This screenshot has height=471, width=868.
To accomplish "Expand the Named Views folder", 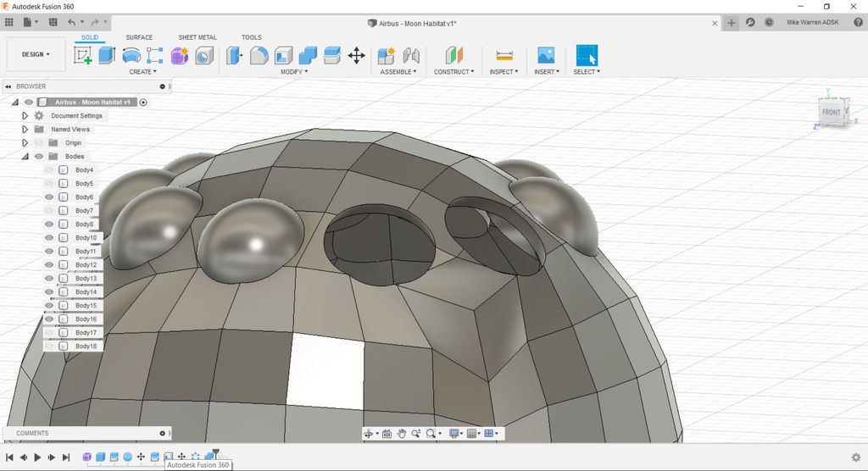I will [25, 130].
